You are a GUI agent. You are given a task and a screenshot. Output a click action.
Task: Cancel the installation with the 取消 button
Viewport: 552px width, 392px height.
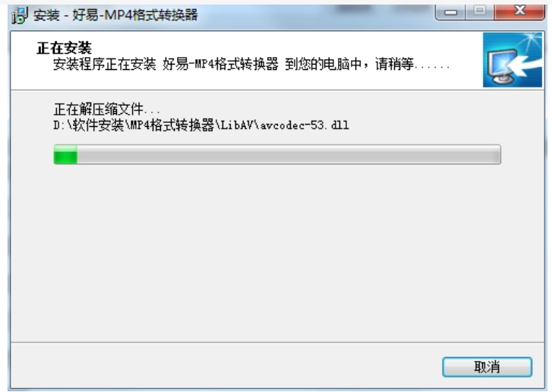click(x=487, y=367)
